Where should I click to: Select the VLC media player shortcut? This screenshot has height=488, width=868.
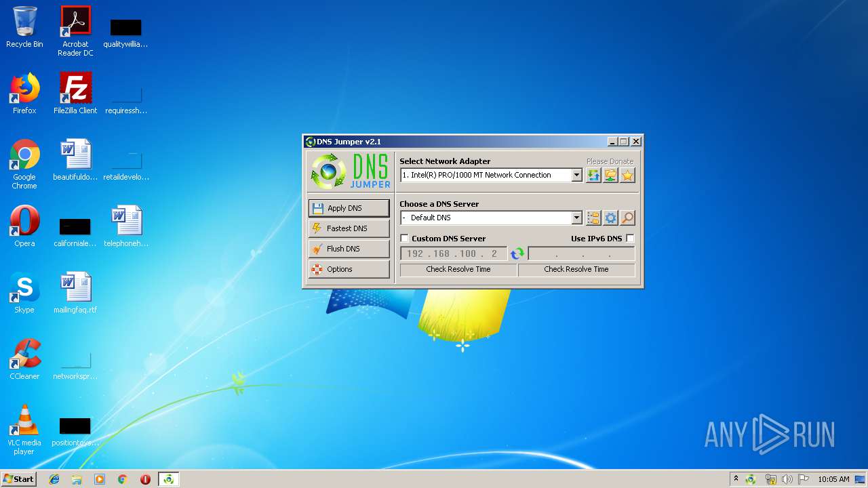[x=24, y=430]
